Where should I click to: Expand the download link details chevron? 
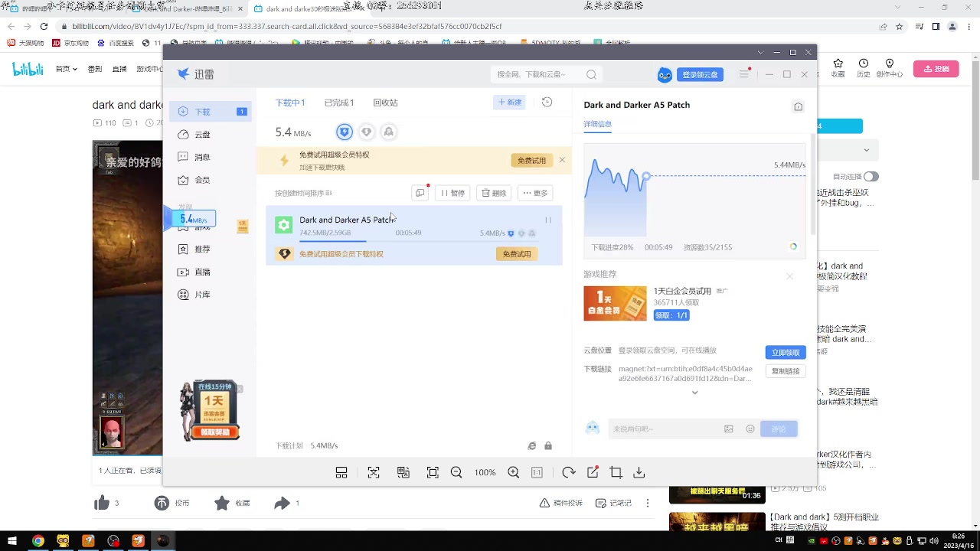694,393
